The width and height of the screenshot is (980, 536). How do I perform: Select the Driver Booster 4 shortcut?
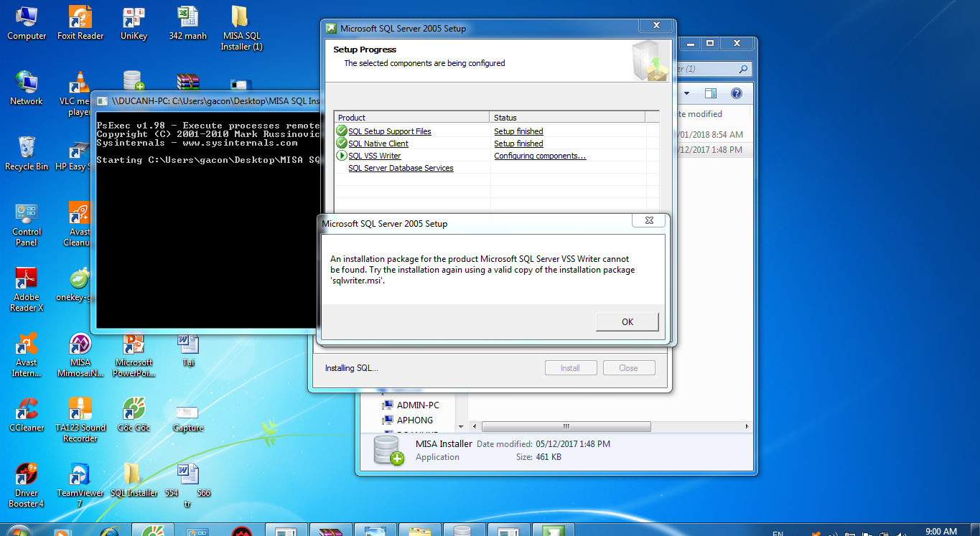(x=27, y=485)
